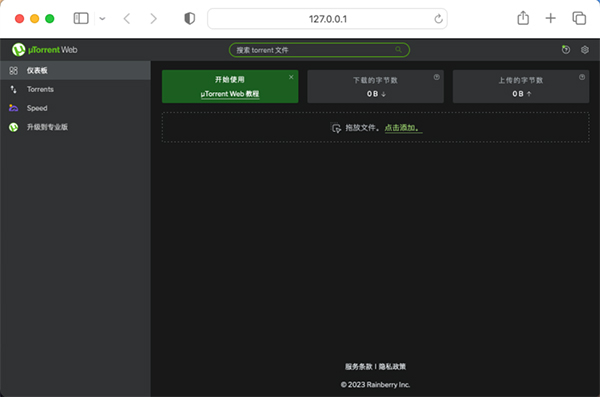This screenshot has width=600, height=397.
Task: Click the upgrade µTorrent green icon
Action: point(13,127)
